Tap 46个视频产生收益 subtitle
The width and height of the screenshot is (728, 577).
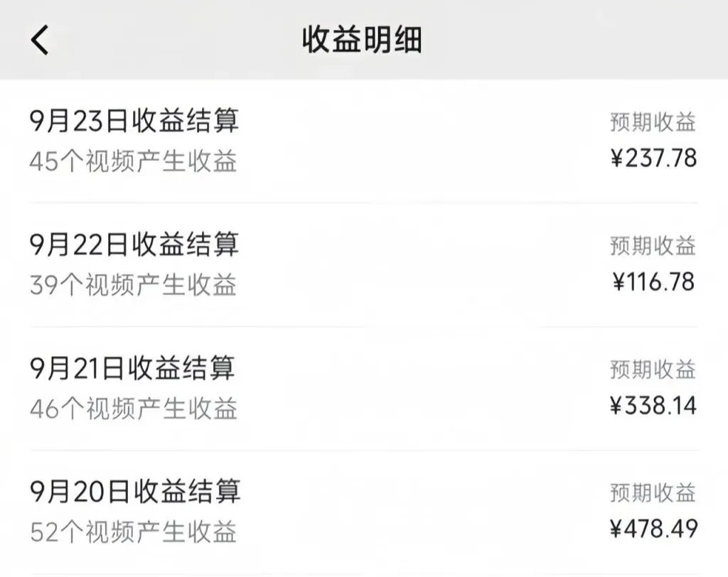(134, 409)
